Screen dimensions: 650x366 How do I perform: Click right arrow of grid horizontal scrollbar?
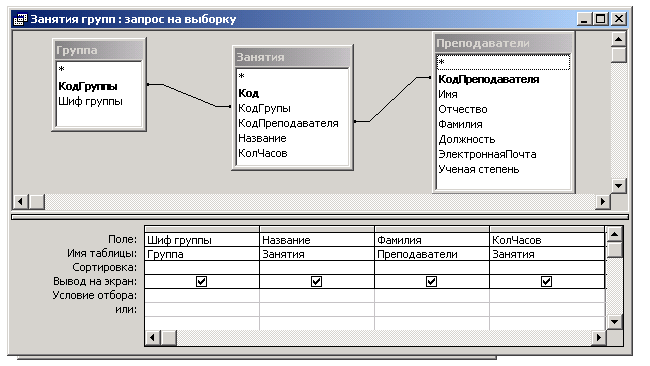pos(599,338)
